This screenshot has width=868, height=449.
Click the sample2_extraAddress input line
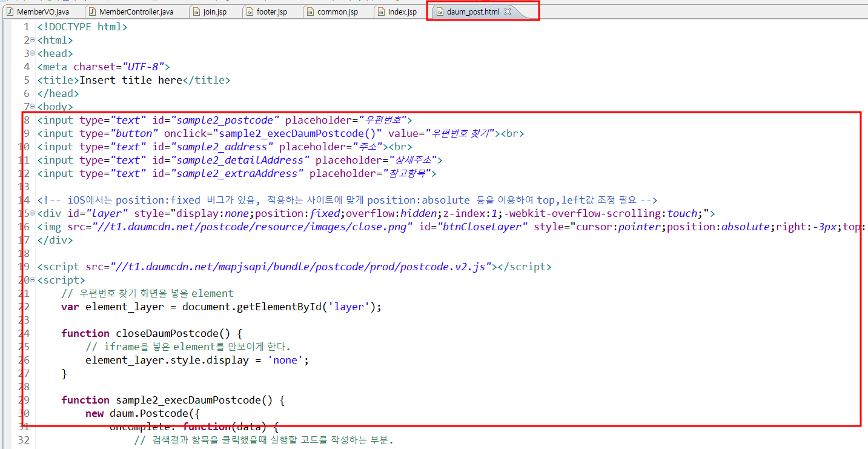pyautogui.click(x=237, y=173)
